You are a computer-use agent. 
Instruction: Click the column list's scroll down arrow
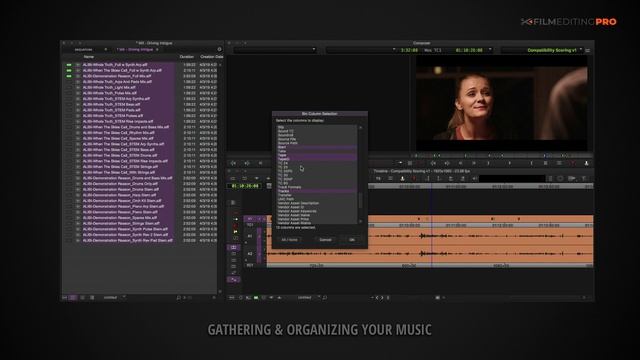point(360,221)
